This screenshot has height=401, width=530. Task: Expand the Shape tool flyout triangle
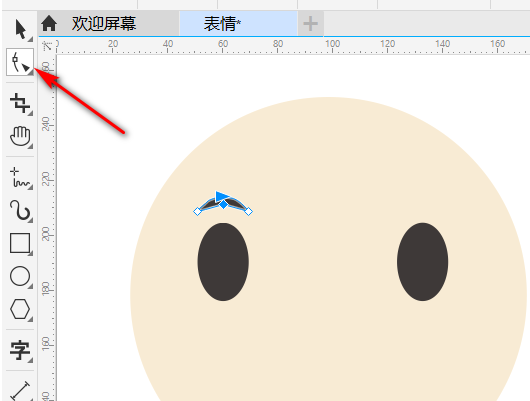click(x=31, y=73)
